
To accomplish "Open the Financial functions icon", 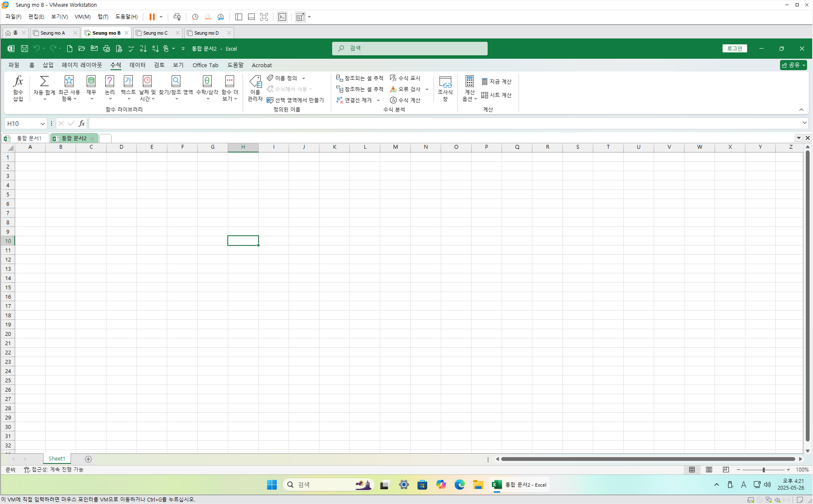I will (91, 81).
